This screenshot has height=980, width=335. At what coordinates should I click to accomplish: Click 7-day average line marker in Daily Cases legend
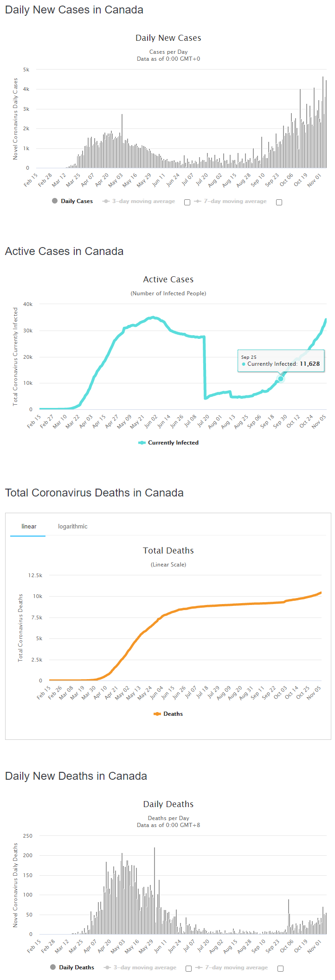coord(198,201)
